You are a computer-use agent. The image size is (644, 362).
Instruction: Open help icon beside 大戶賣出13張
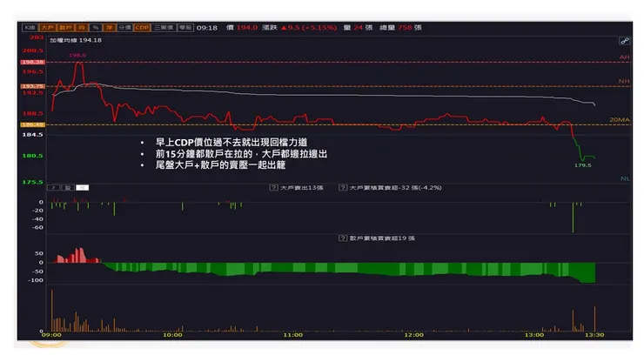[273, 188]
